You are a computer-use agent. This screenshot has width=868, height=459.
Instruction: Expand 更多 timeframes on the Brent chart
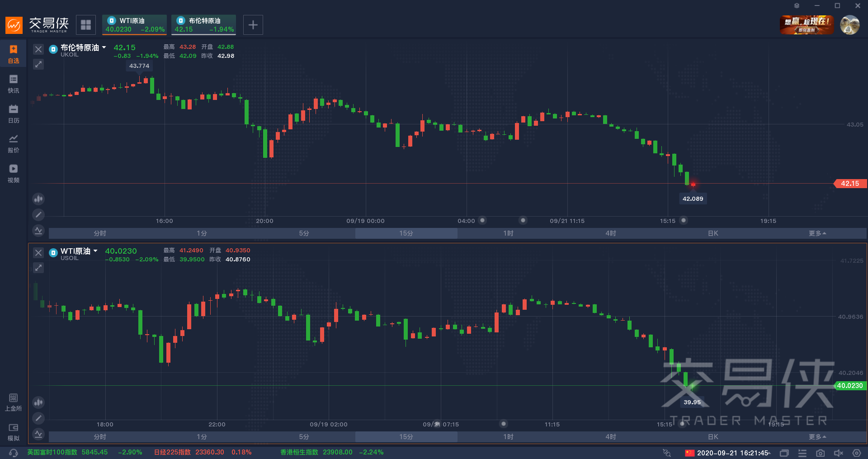[x=817, y=233]
